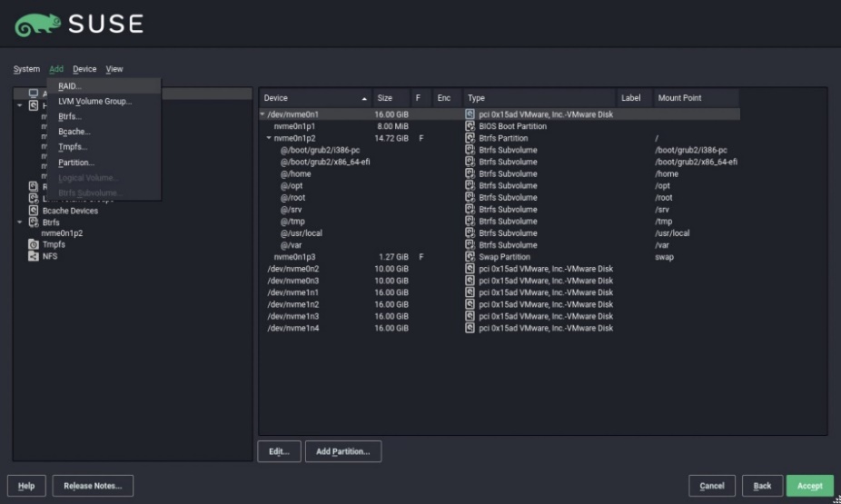Viewport: 841px width, 504px height.
Task: Collapse the nvme0n1p2 partition row
Action: coord(269,138)
